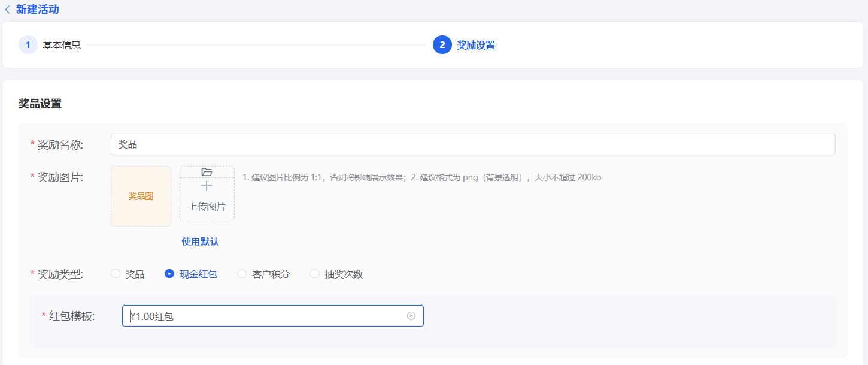Click the 奖品设置 section heading
Image resolution: width=868 pixels, height=365 pixels.
click(40, 104)
